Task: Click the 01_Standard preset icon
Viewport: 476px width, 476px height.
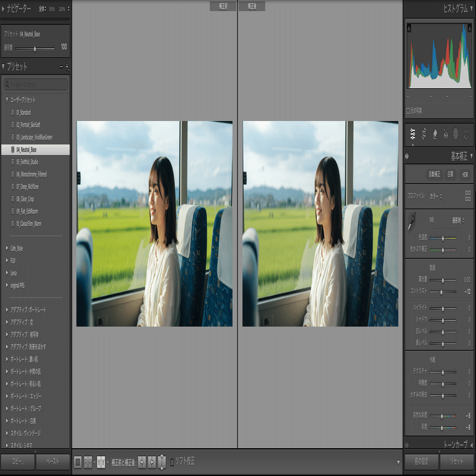Action: pos(13,112)
